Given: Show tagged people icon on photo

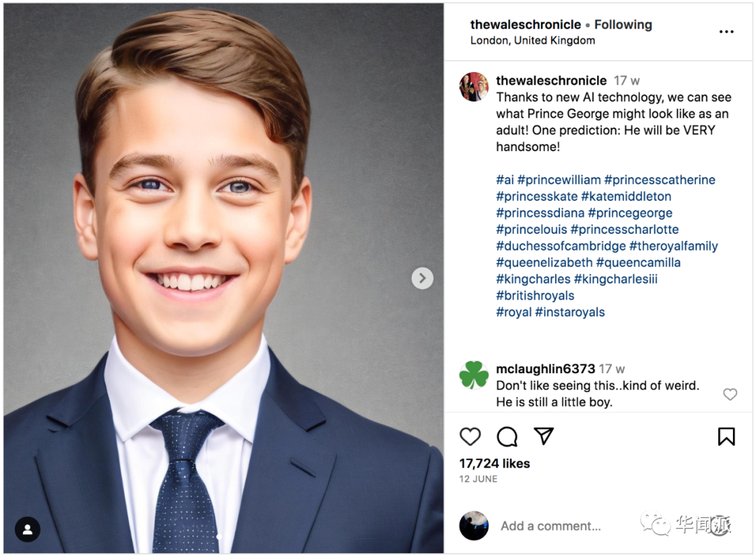Looking at the screenshot, I should tap(28, 529).
